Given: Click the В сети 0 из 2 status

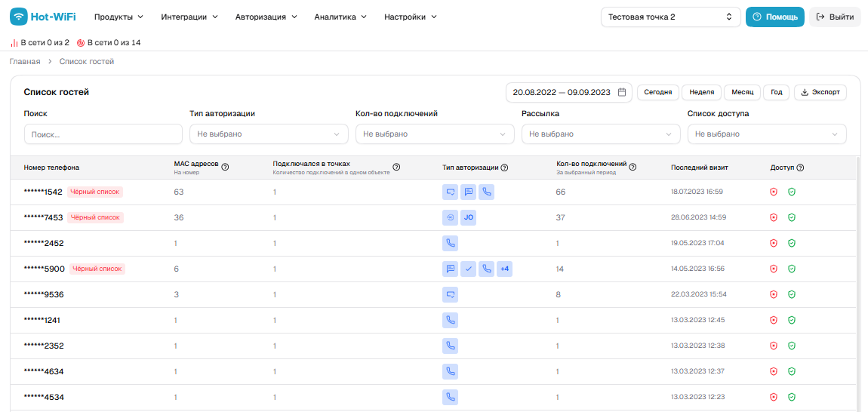Looking at the screenshot, I should (40, 42).
